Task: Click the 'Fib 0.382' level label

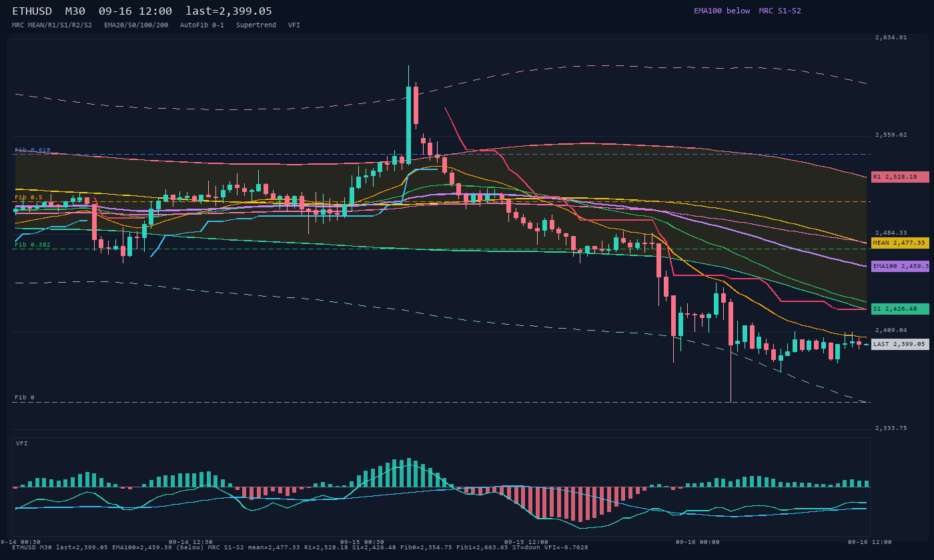Action: click(x=33, y=245)
